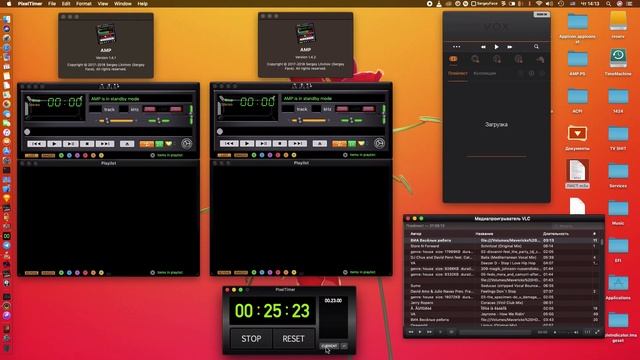Click round dial icon in left AMP player

[x=187, y=143]
